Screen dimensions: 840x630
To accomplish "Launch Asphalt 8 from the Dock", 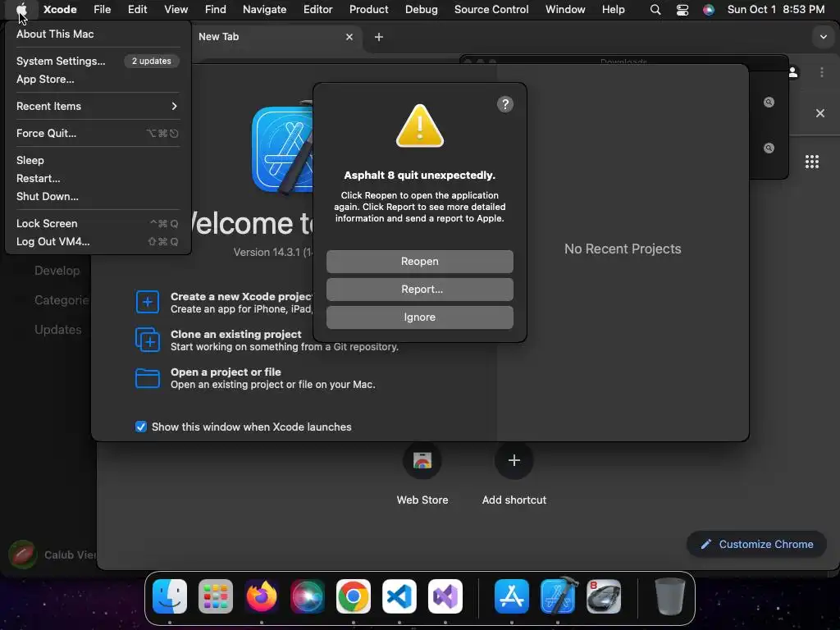I will click(604, 596).
